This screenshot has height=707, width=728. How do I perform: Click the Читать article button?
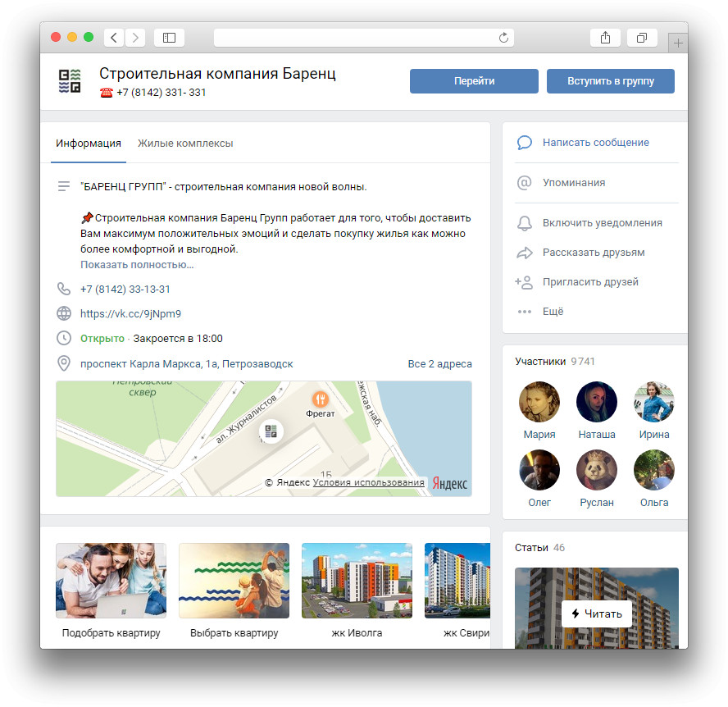pyautogui.click(x=597, y=613)
